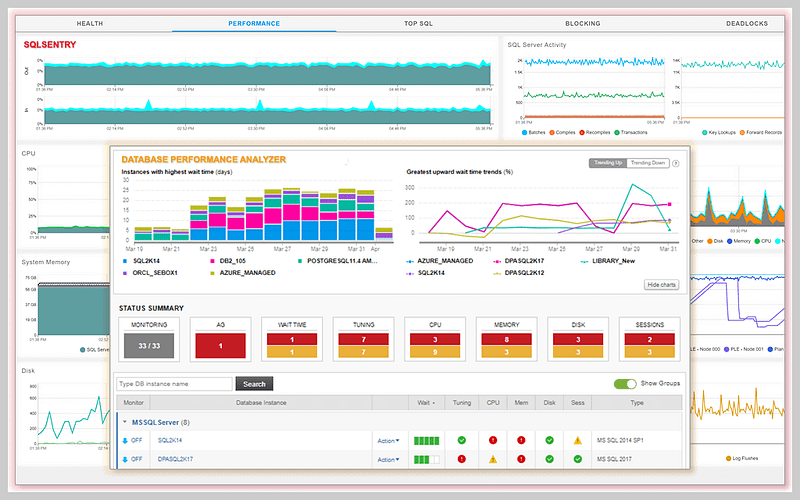Click SQL2K14 wait time bar indicator

(x=426, y=440)
